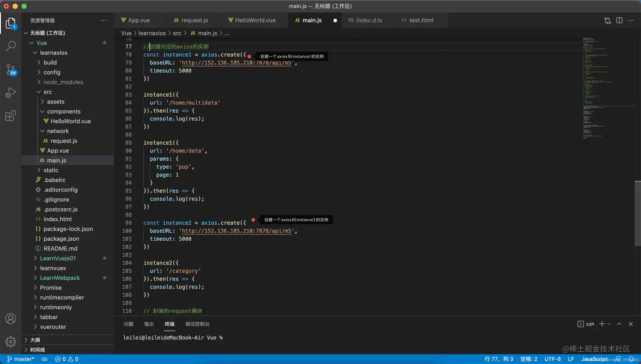641x364 pixels.
Task: Open explorer More Actions ellipsis
Action: [104, 20]
